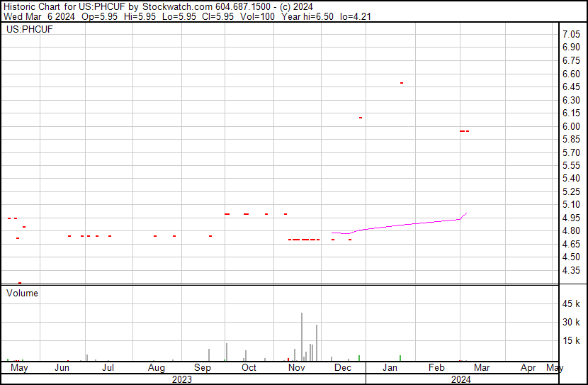Click the 6.90 price axis label

coord(571,48)
